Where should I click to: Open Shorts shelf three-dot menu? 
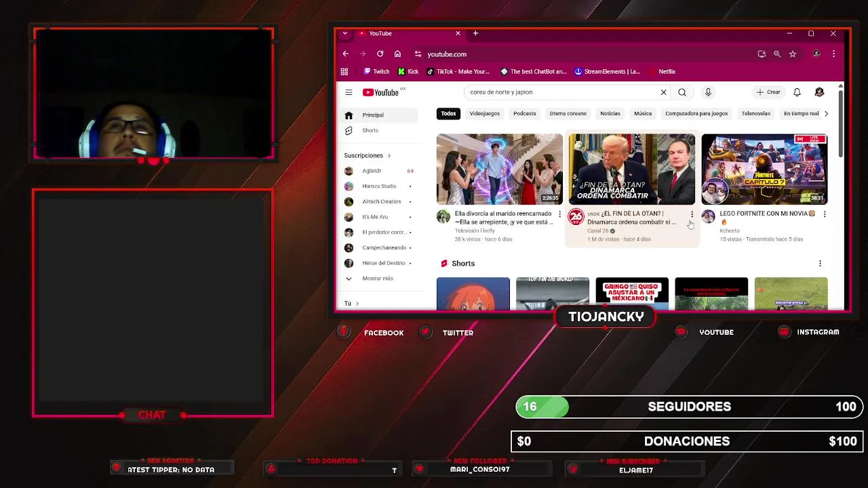pyautogui.click(x=820, y=264)
